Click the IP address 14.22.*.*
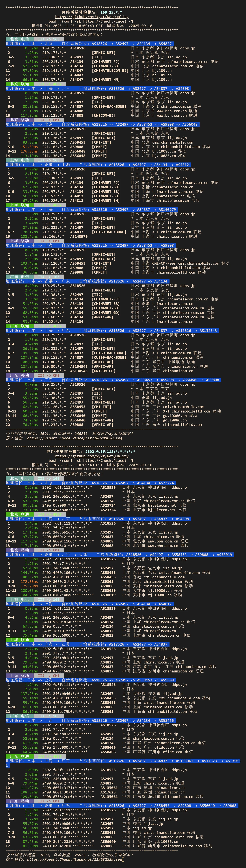The width and height of the screenshot is (246, 868). (52, 321)
